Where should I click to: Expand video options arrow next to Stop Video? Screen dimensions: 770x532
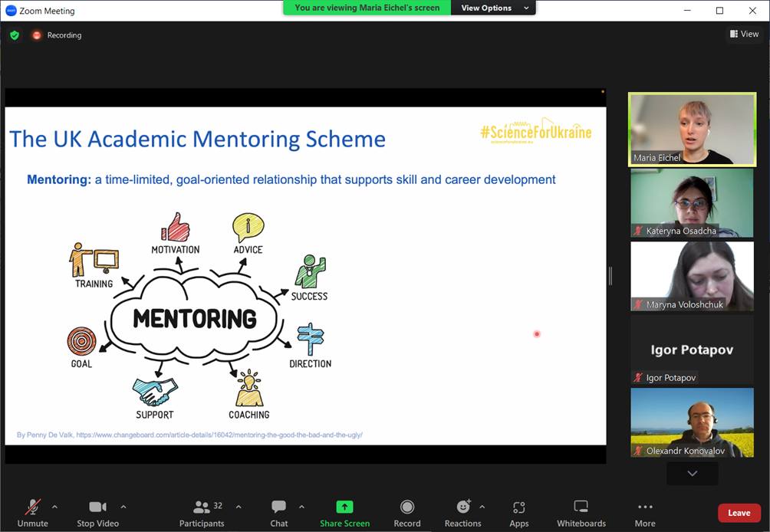coord(123,507)
